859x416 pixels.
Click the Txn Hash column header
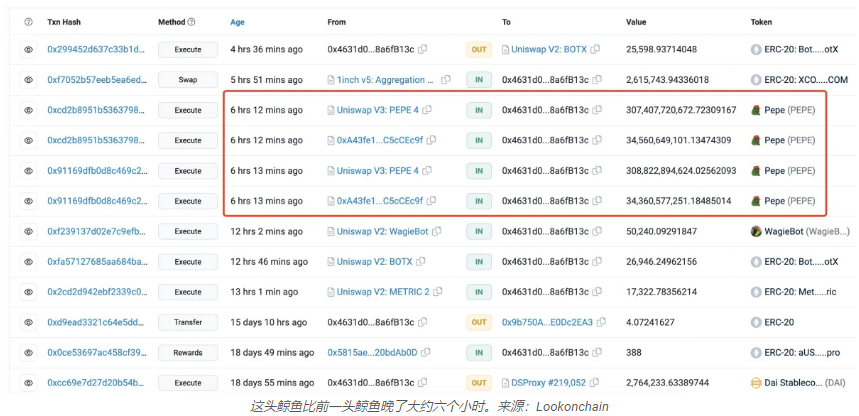click(x=64, y=22)
